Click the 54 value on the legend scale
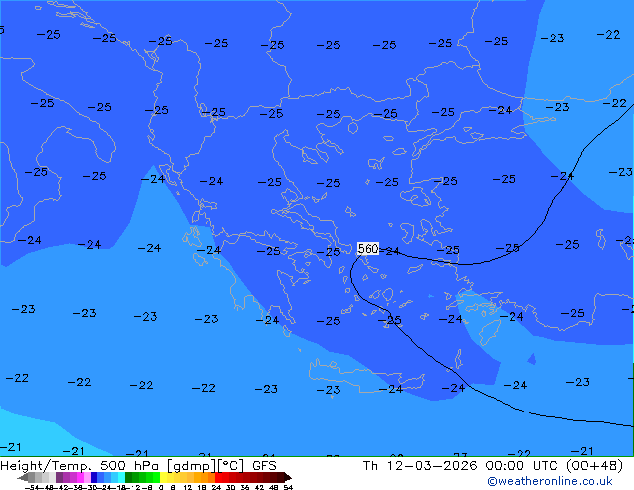Viewport: 634px width, 490px height. point(288,488)
